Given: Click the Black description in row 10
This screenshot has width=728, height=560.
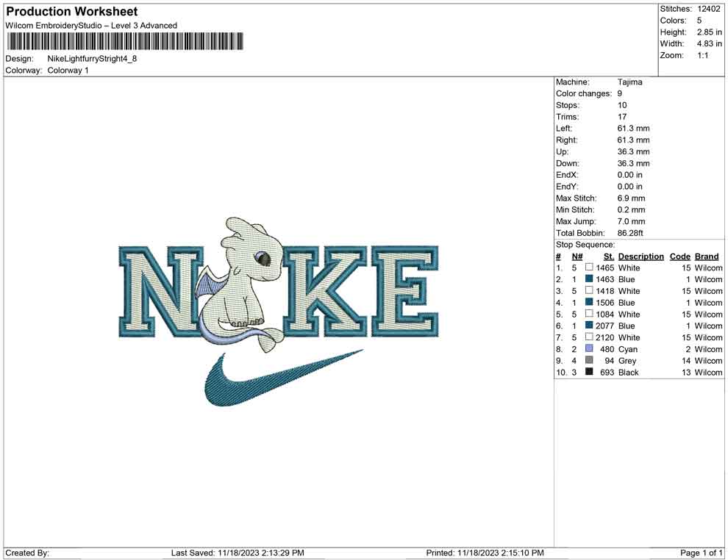Looking at the screenshot, I should (x=629, y=372).
